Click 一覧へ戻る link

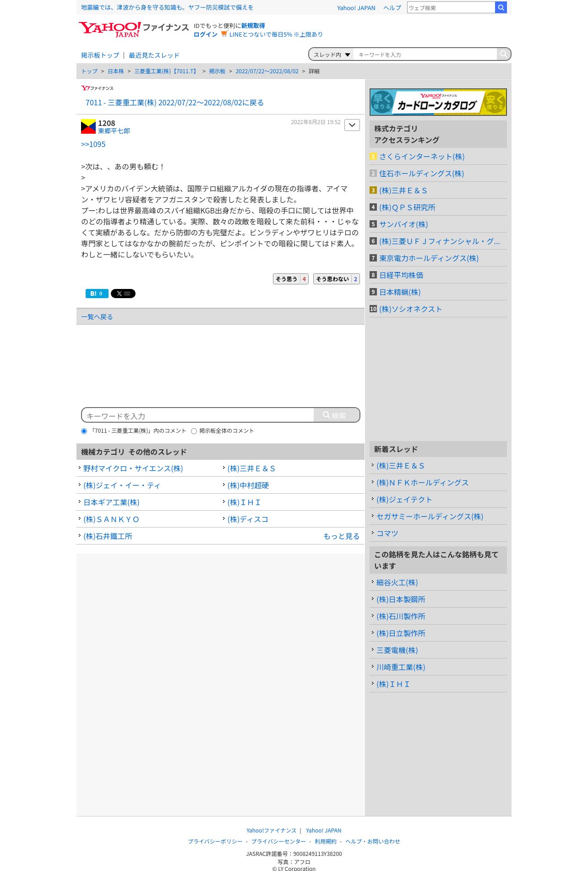97,317
